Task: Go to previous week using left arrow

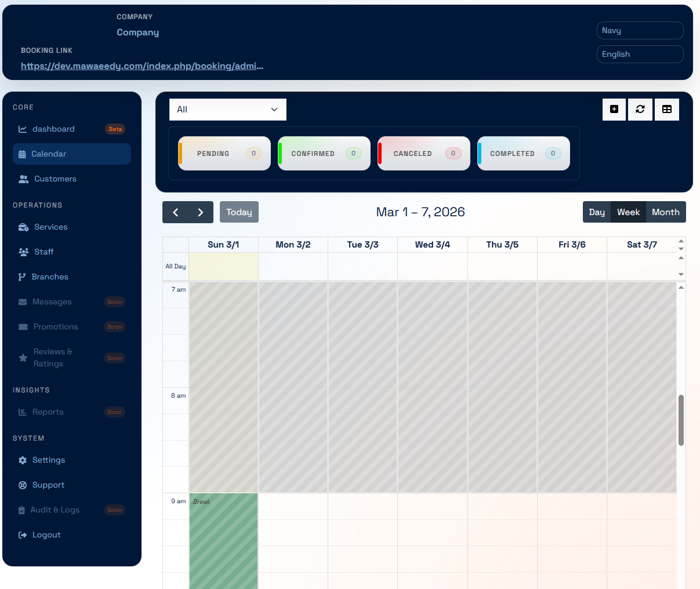Action: (x=175, y=212)
